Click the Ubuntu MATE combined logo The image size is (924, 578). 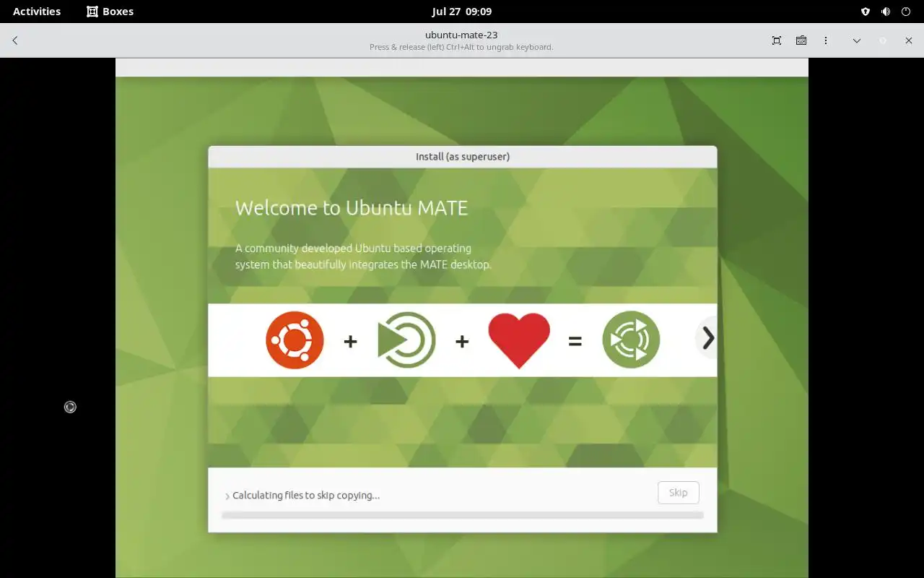(631, 340)
